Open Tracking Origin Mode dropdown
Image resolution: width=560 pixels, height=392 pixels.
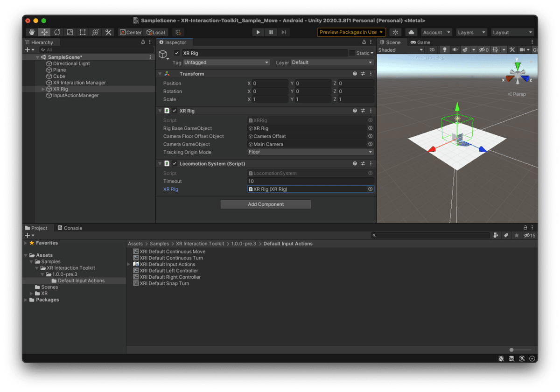click(x=310, y=152)
